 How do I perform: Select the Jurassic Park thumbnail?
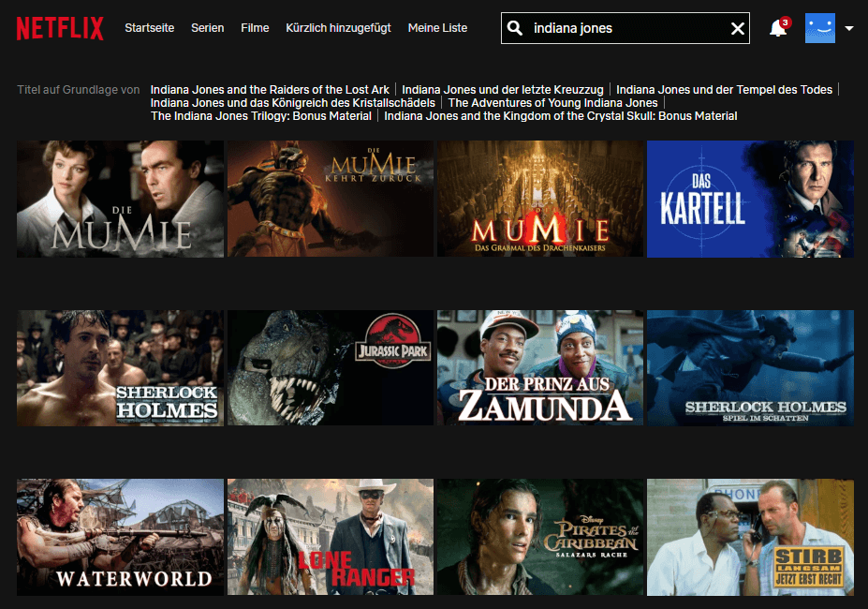(331, 368)
